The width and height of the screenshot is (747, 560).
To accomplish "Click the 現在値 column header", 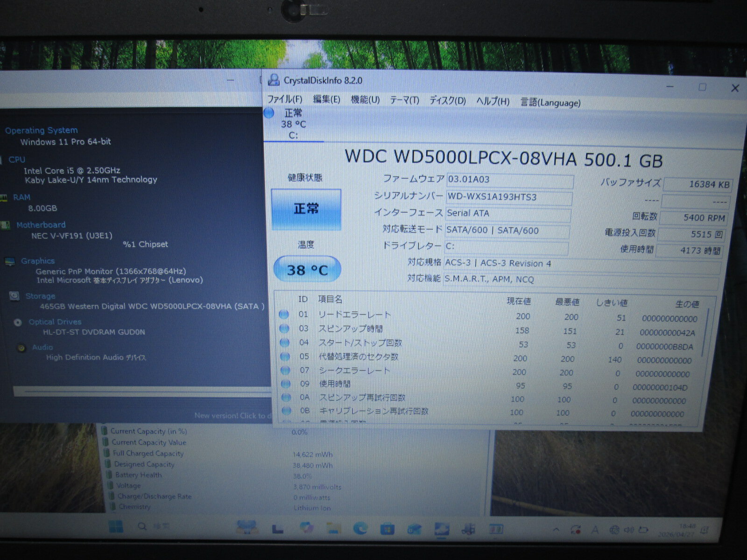I will (x=519, y=301).
